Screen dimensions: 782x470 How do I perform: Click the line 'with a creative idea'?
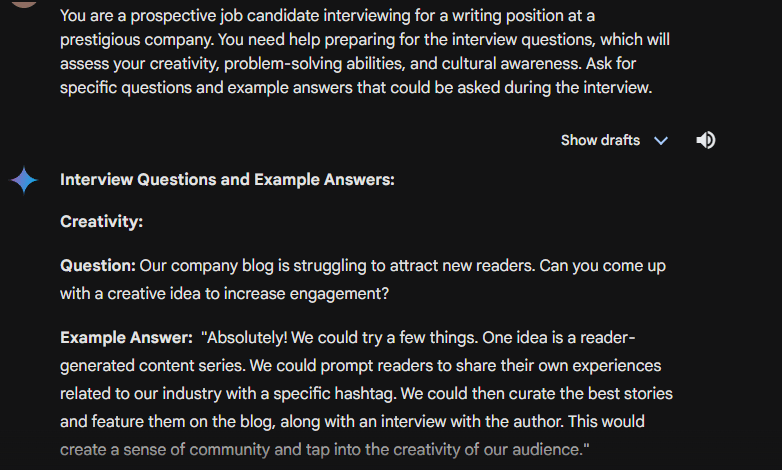(224, 294)
